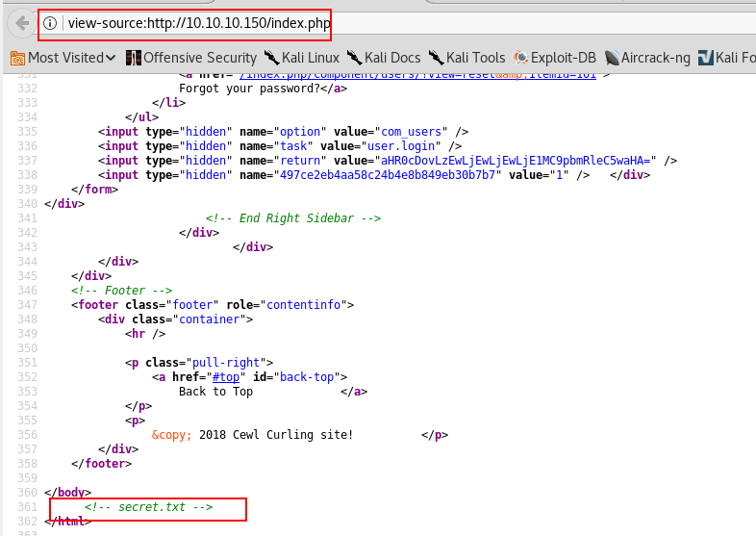Click the 'End Right Sidebar' comment text
This screenshot has width=756, height=536.
pos(292,218)
